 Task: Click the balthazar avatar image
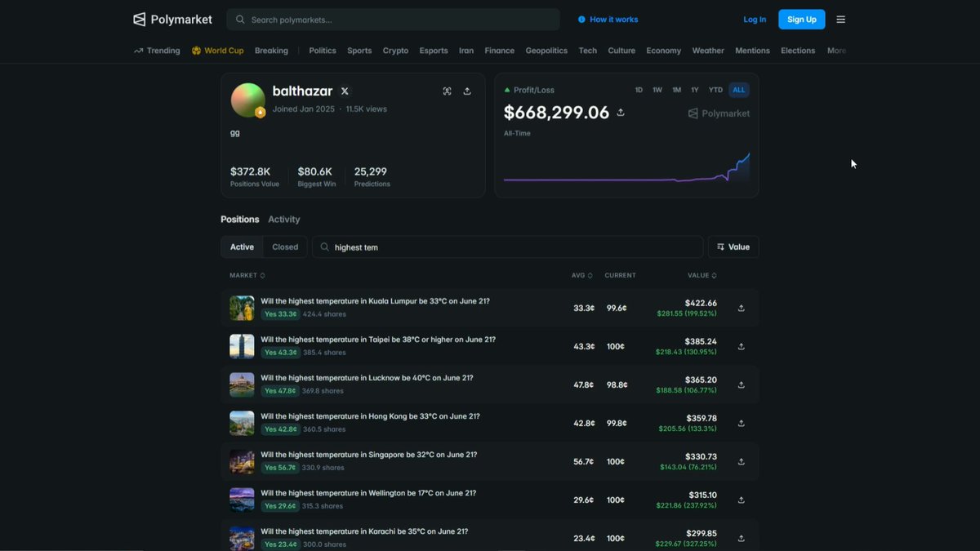pyautogui.click(x=247, y=100)
